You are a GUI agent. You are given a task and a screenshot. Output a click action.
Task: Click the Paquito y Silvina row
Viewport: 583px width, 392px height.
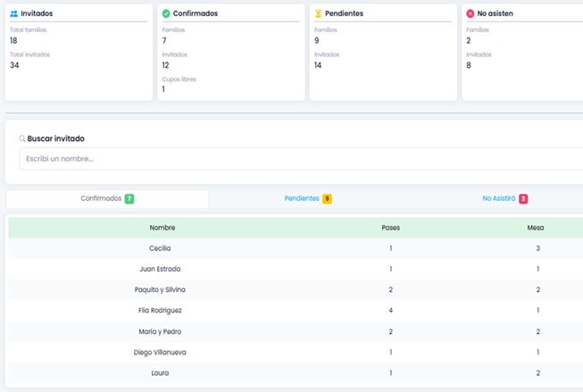tap(162, 290)
